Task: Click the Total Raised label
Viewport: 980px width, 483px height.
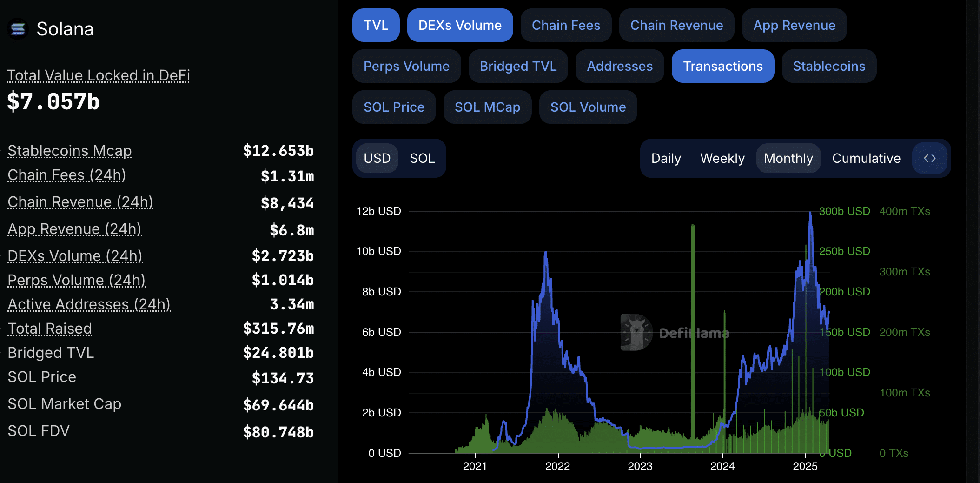Action: (50, 329)
